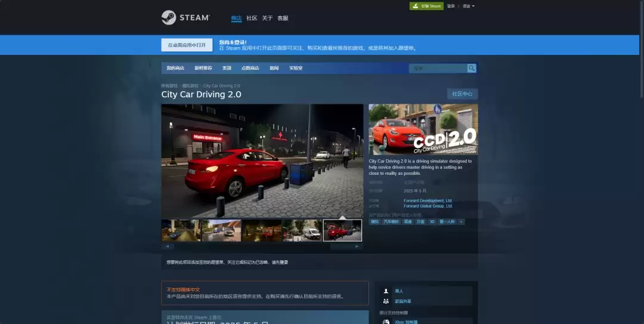Click the plus button after the tags

461,221
